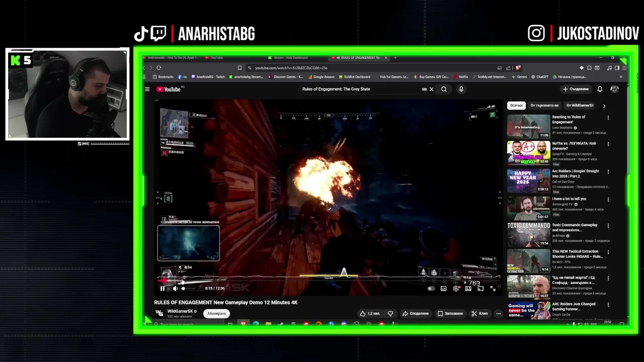The height and width of the screenshot is (362, 644).
Task: Open WildGamerSK channel name link
Action: point(180,311)
